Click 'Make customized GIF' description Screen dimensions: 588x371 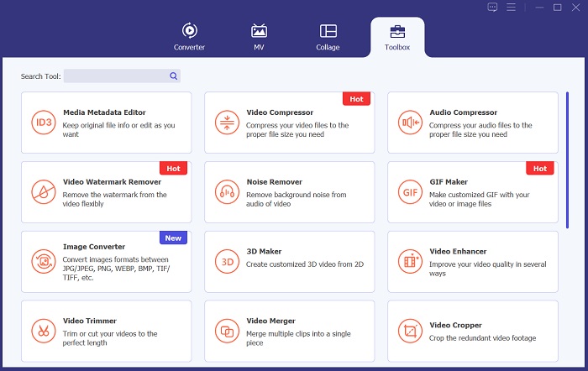coord(480,199)
